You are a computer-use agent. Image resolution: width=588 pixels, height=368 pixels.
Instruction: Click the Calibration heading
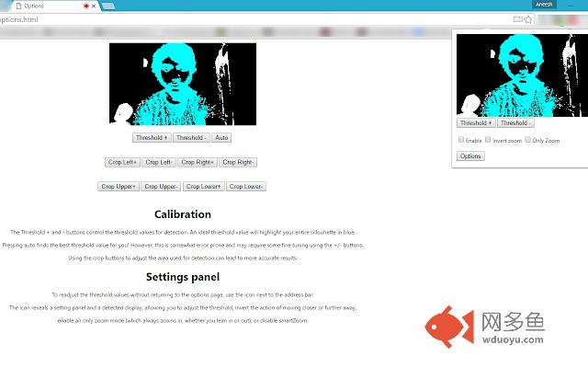pos(183,214)
